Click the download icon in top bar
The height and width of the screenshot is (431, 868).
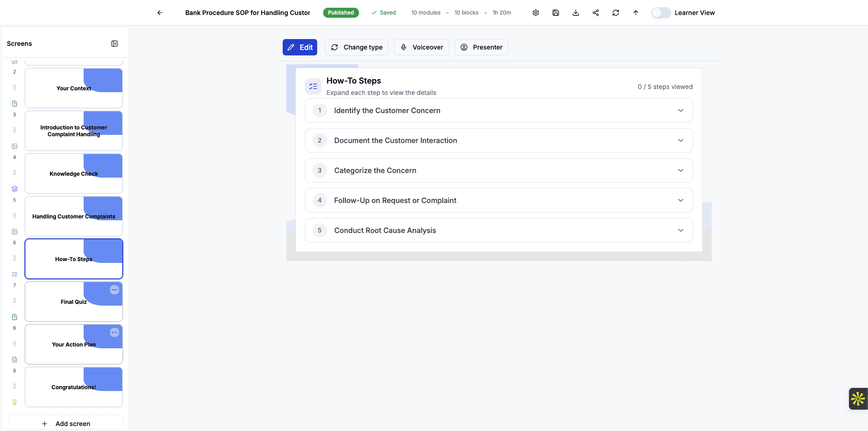pos(576,13)
